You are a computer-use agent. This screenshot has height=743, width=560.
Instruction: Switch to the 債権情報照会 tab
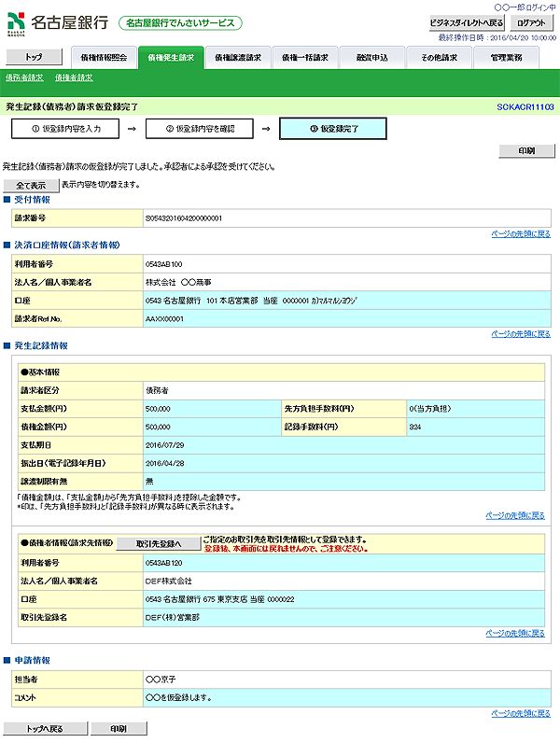coord(104,58)
